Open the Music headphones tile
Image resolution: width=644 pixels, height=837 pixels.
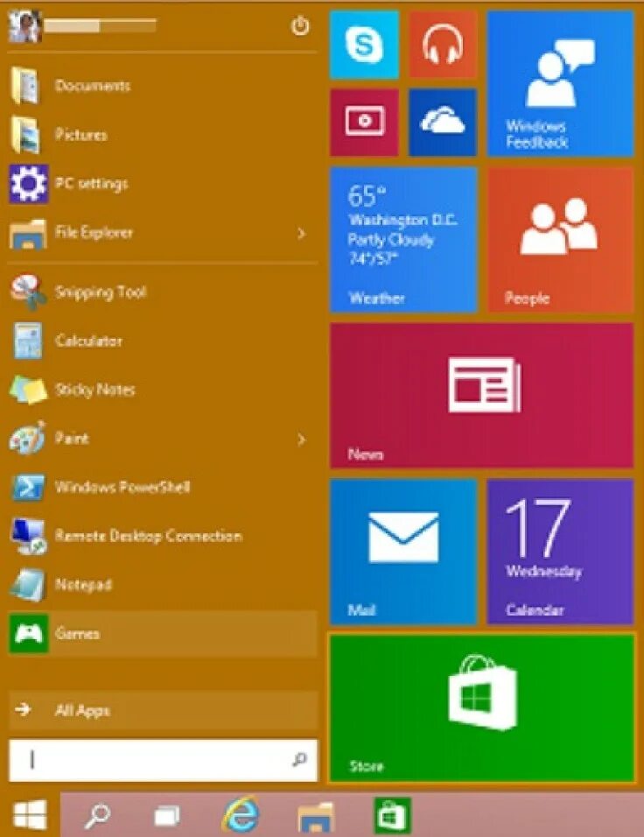pyautogui.click(x=443, y=45)
